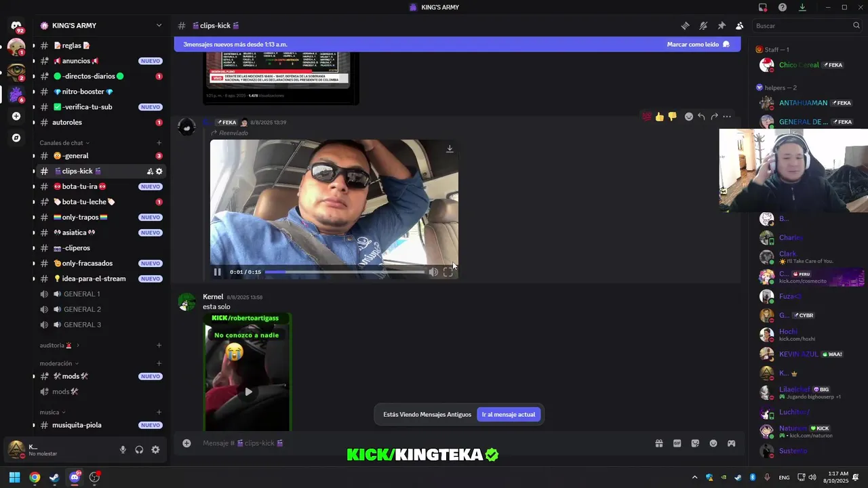Add channel to Canales de chat plus
This screenshot has width=868, height=488.
[159, 143]
